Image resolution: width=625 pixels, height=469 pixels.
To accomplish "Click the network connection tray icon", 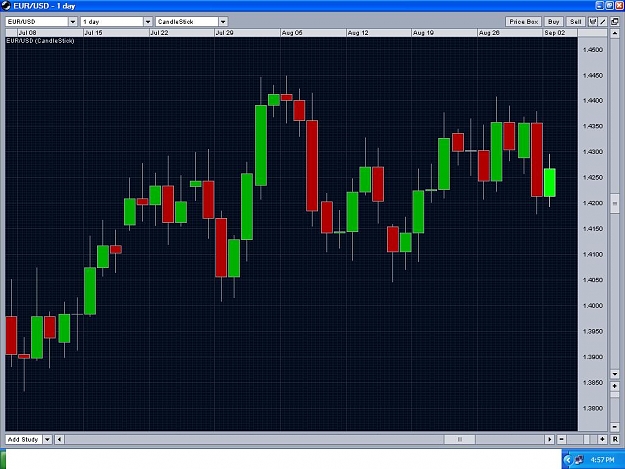I will (579, 460).
